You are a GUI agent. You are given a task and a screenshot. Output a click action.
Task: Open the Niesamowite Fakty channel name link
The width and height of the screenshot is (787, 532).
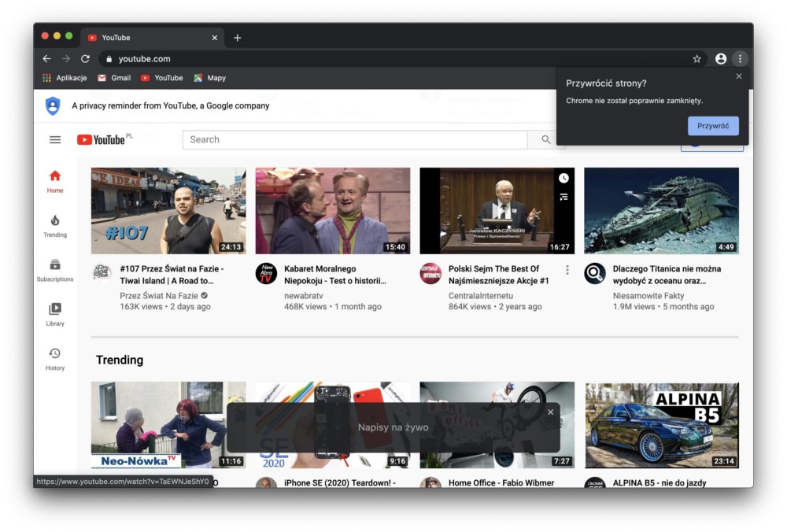(x=648, y=296)
